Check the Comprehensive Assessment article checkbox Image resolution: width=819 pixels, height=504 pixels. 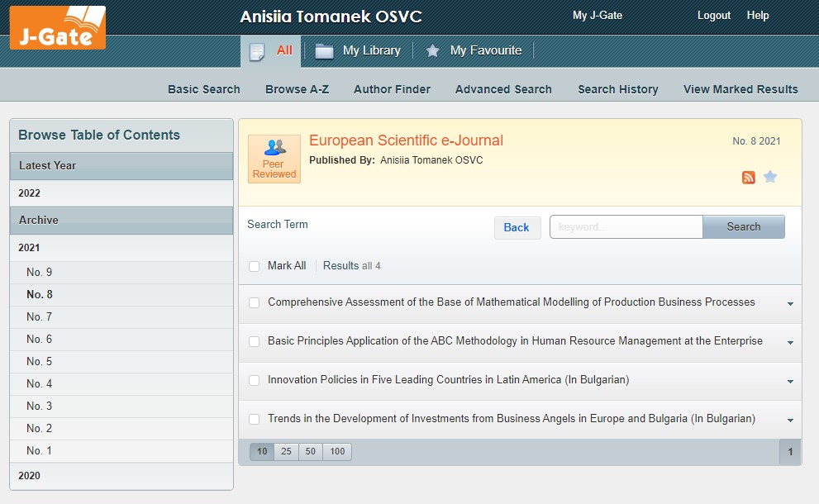pos(255,303)
